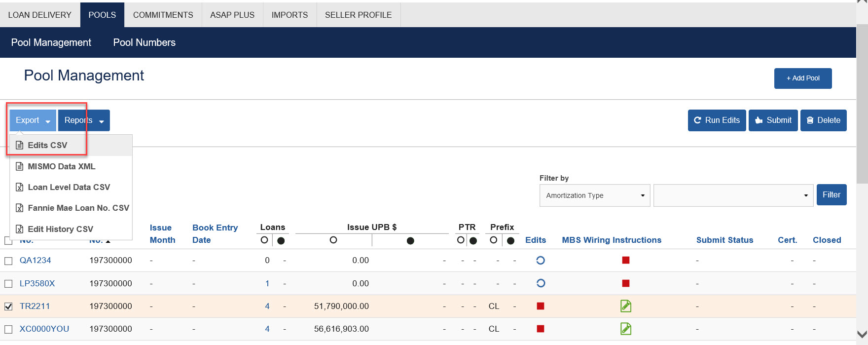Open pool link QA1234

pos(36,260)
